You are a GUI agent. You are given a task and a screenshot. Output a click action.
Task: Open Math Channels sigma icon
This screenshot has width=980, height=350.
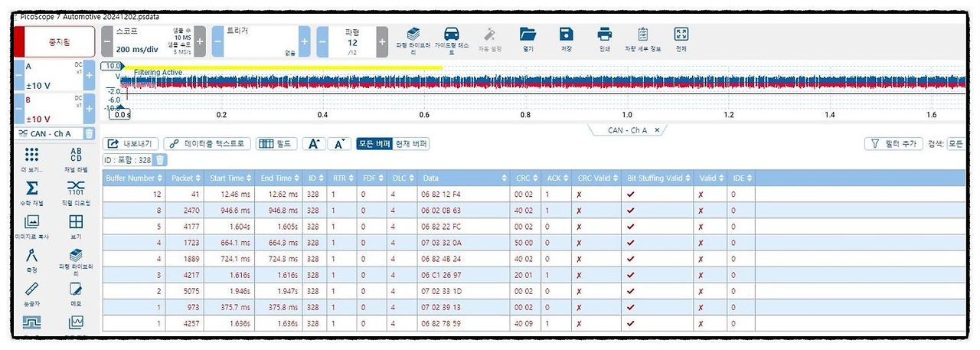tap(32, 192)
